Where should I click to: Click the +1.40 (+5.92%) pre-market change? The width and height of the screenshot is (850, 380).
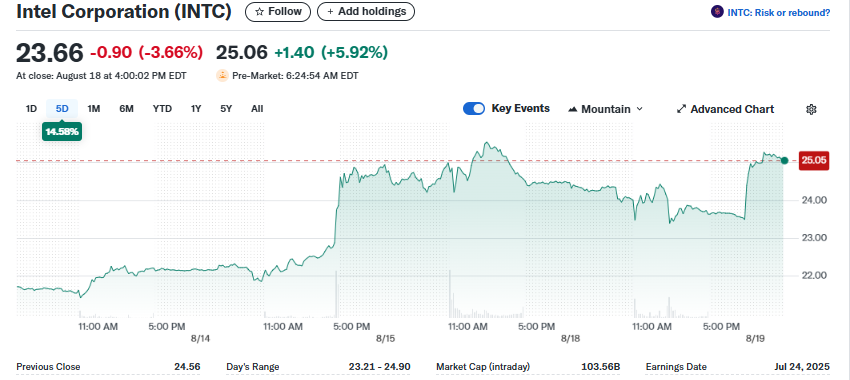pos(331,53)
